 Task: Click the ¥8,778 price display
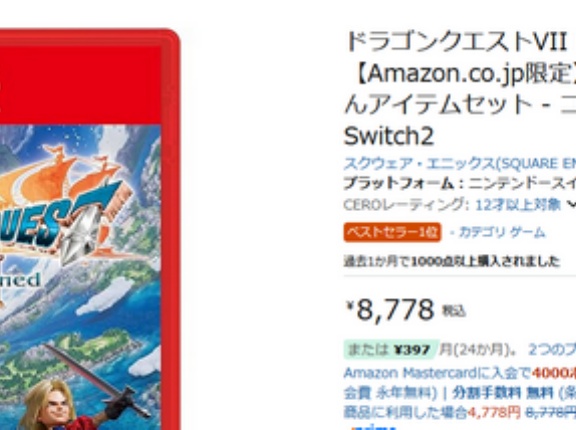click(x=405, y=309)
